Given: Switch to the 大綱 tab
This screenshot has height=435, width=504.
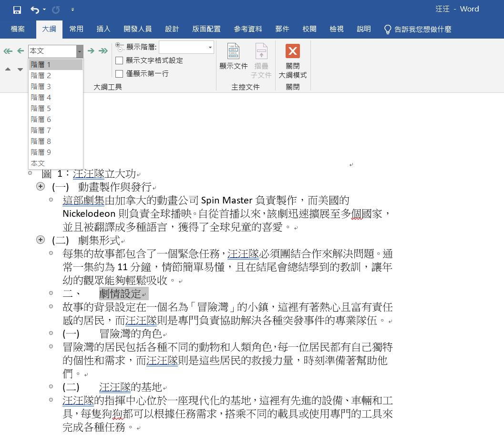Looking at the screenshot, I should click(49, 29).
